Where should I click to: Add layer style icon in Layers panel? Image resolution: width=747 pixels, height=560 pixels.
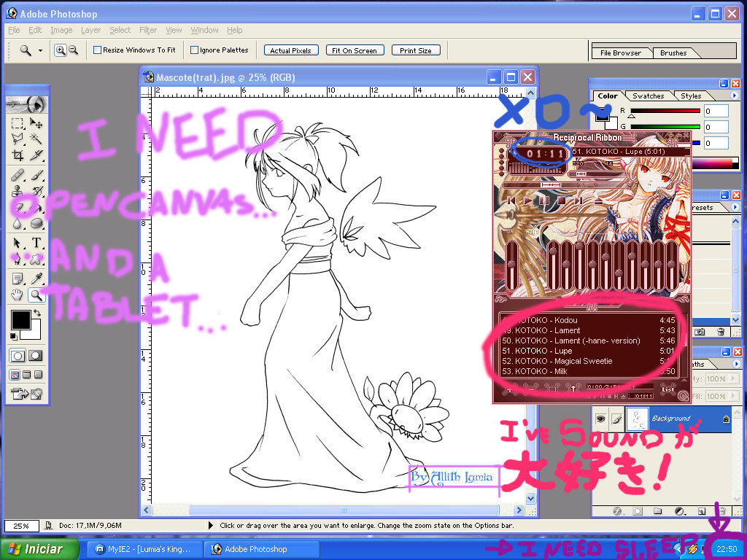coord(618,511)
